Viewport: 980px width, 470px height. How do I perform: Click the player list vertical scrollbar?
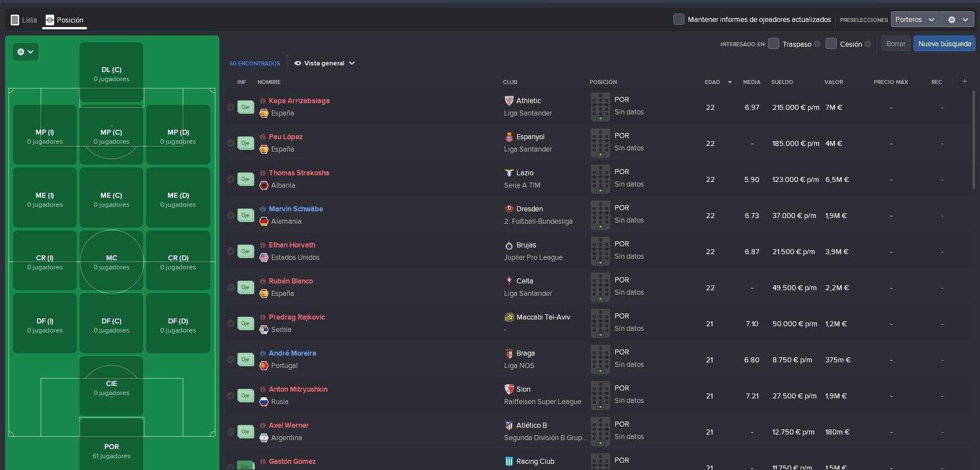click(x=974, y=141)
